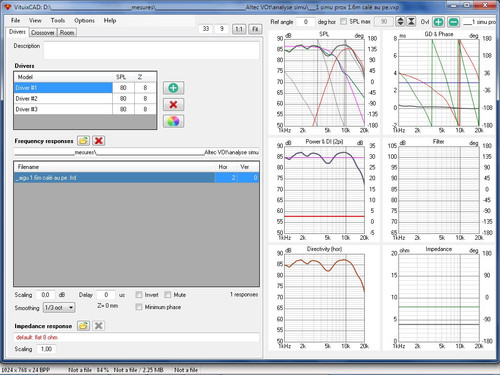Select Driver #1 row in drivers list

(85, 88)
